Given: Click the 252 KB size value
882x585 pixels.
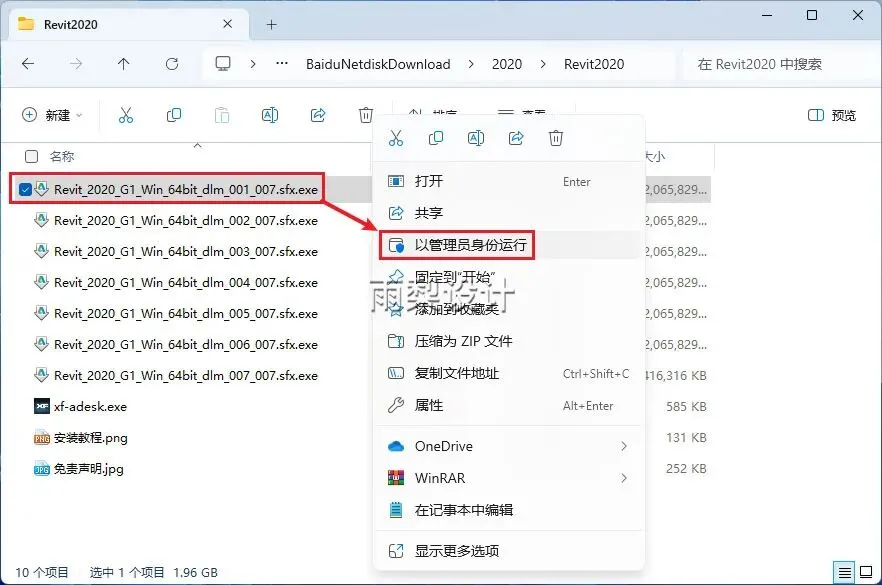Looking at the screenshot, I should tap(686, 469).
